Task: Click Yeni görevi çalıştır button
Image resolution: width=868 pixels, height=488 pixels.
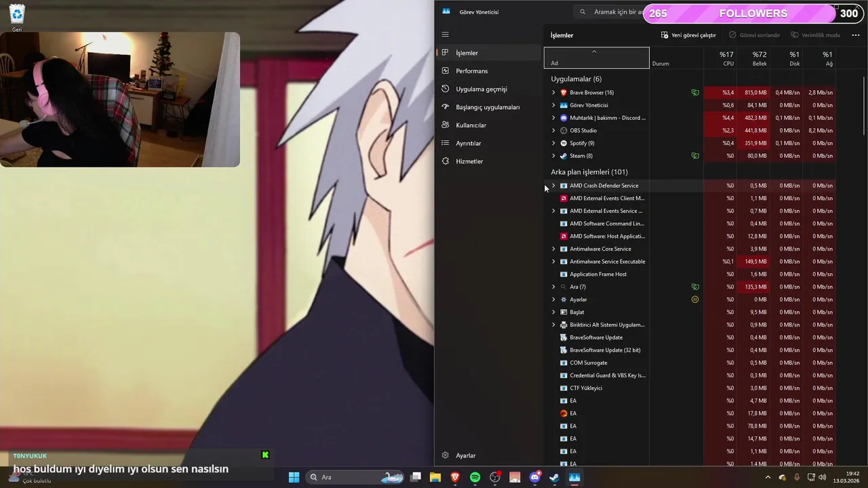Action: tap(688, 35)
